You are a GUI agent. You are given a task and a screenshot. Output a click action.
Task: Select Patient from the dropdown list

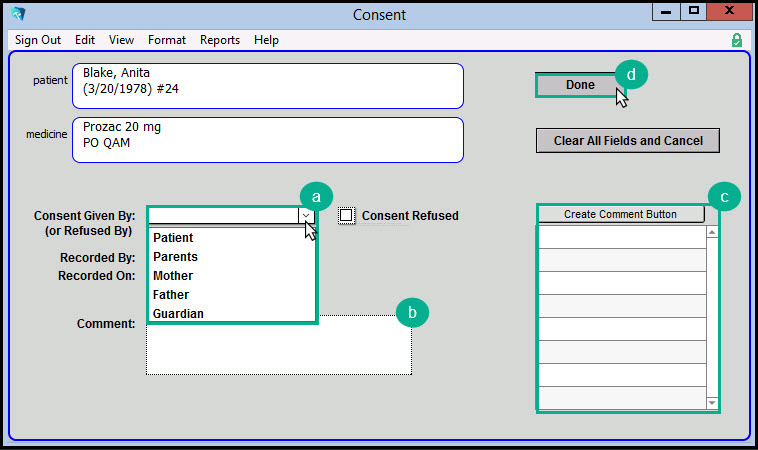click(173, 238)
